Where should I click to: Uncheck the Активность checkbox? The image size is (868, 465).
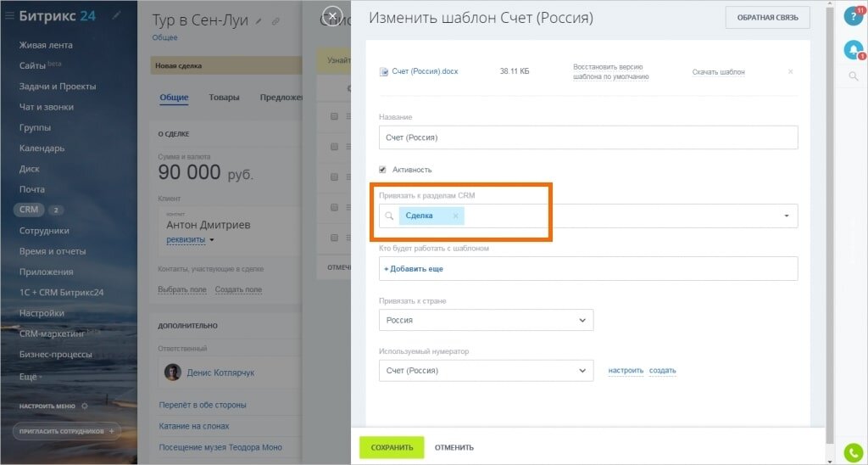click(x=383, y=170)
